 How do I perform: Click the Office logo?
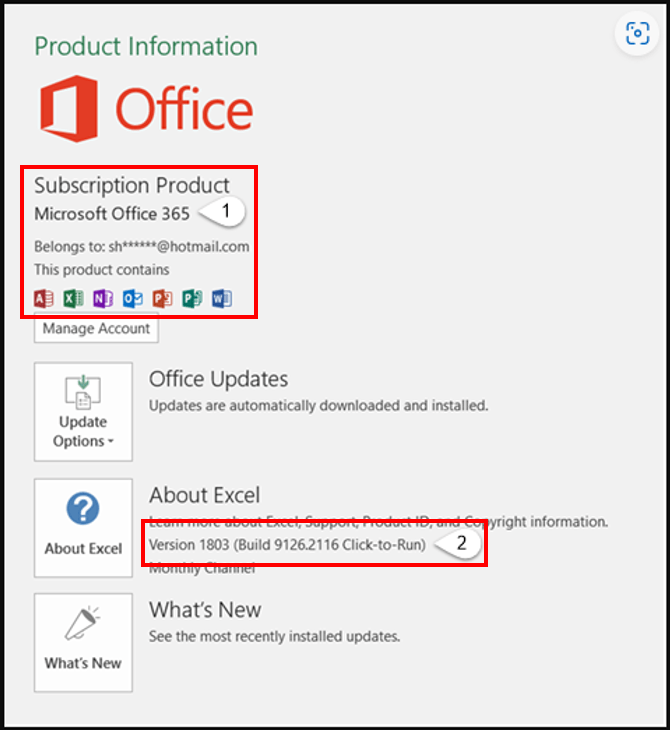(x=146, y=109)
